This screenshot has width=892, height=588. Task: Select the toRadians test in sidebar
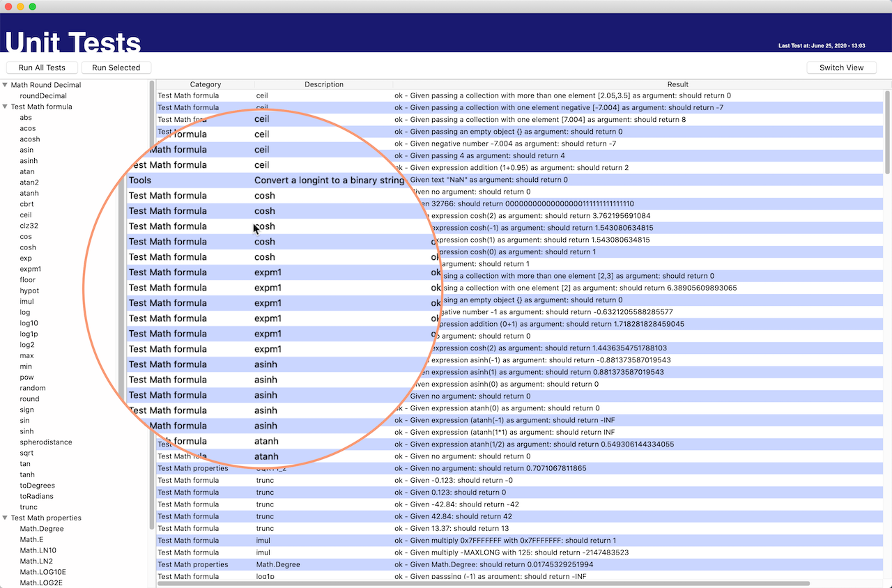(x=37, y=496)
